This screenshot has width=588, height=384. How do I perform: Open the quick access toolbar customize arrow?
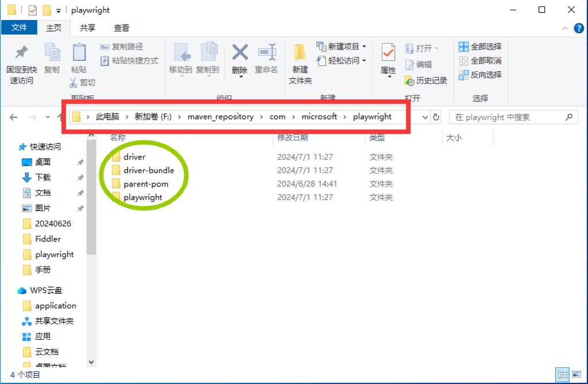tap(59, 10)
